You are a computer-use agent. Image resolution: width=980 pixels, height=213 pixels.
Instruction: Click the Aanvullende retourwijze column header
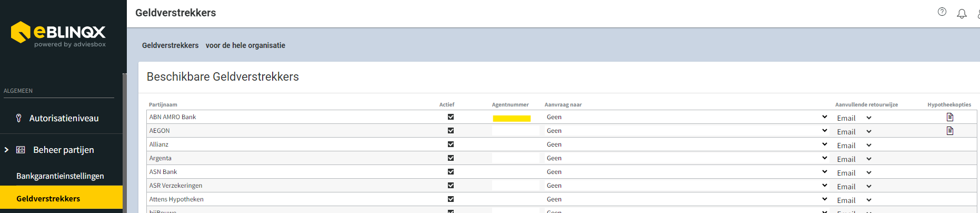[x=867, y=104]
